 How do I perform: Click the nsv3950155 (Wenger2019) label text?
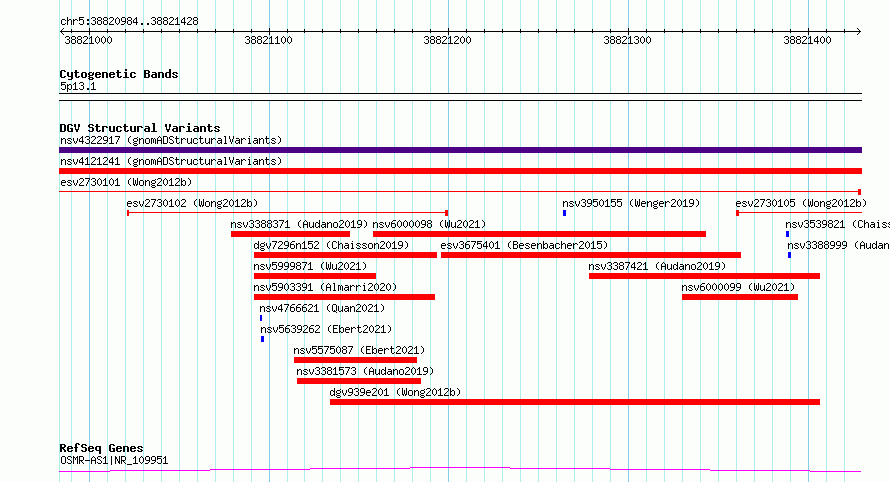631,203
